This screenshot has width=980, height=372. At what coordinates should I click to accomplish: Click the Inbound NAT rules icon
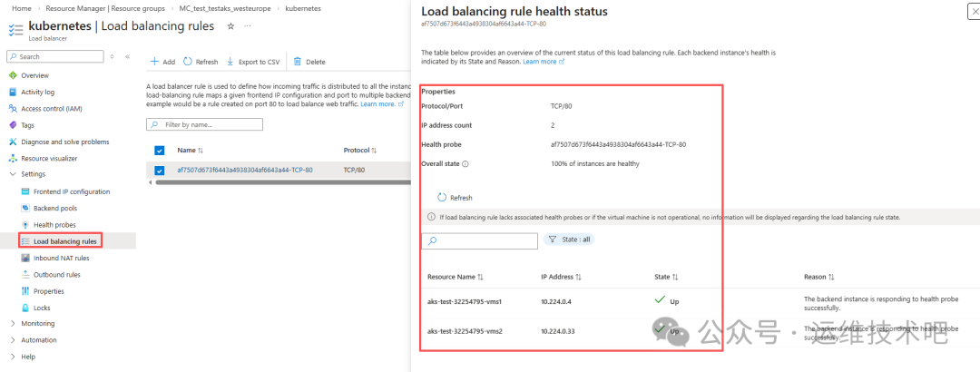tap(25, 258)
